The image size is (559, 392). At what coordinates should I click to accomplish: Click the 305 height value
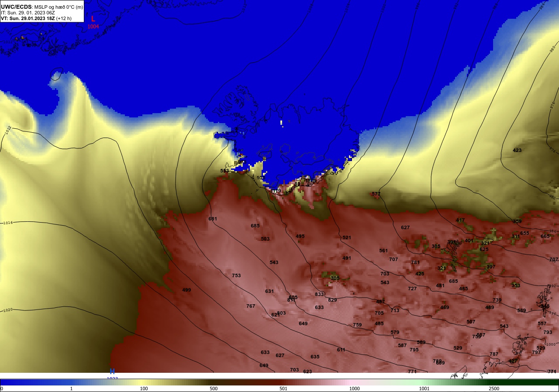click(x=335, y=278)
